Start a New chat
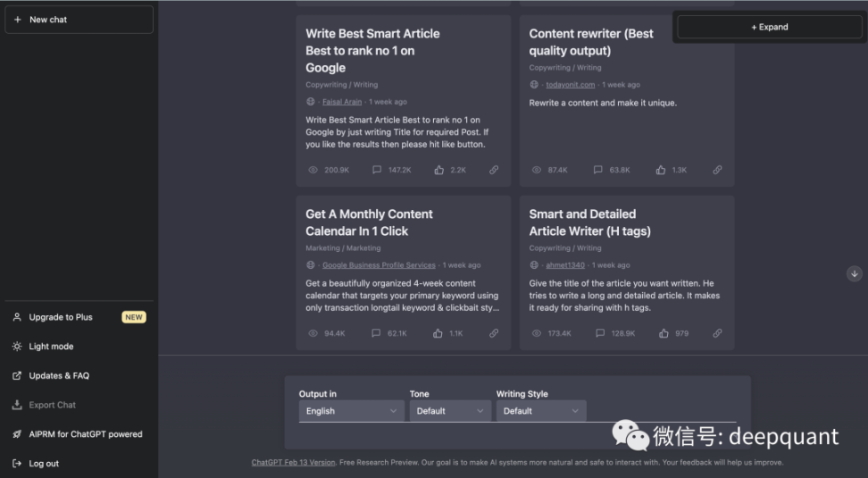The height and width of the screenshot is (478, 868). (x=79, y=20)
